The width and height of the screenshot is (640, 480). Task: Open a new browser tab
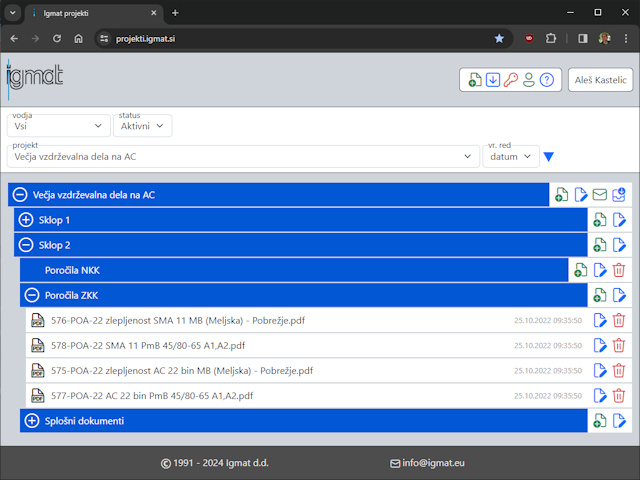[175, 13]
